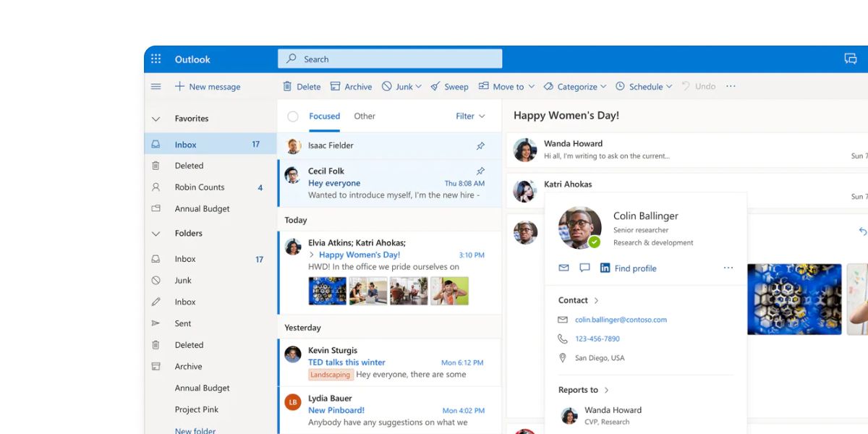This screenshot has width=868, height=434.
Task: Toggle the select all messages circle
Action: (x=293, y=116)
